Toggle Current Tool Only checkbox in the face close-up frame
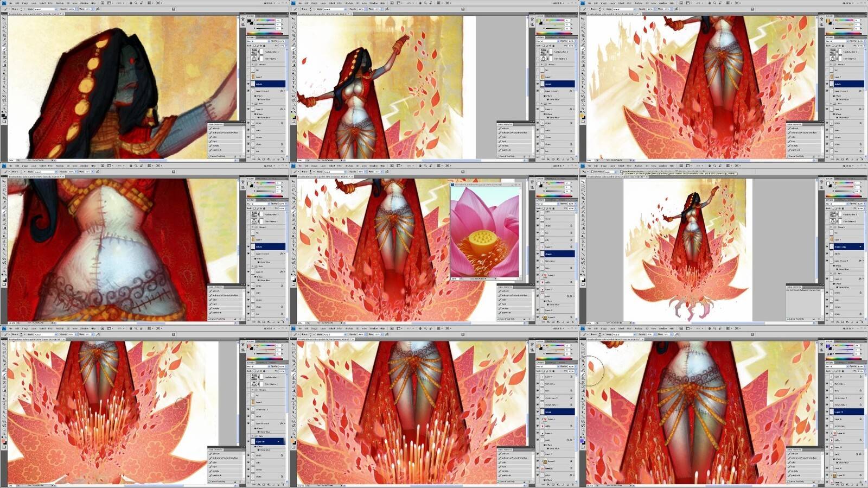This screenshot has width=868, height=488. click(209, 156)
